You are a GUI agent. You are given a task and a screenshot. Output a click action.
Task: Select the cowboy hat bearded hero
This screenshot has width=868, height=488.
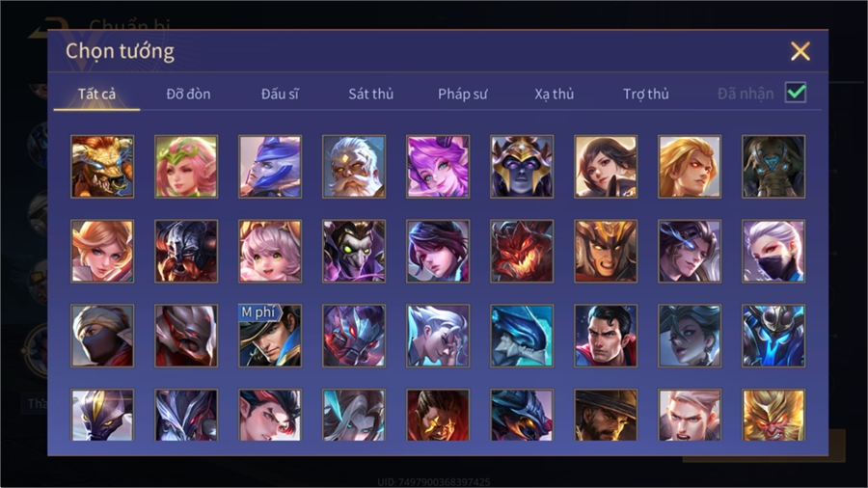(606, 415)
